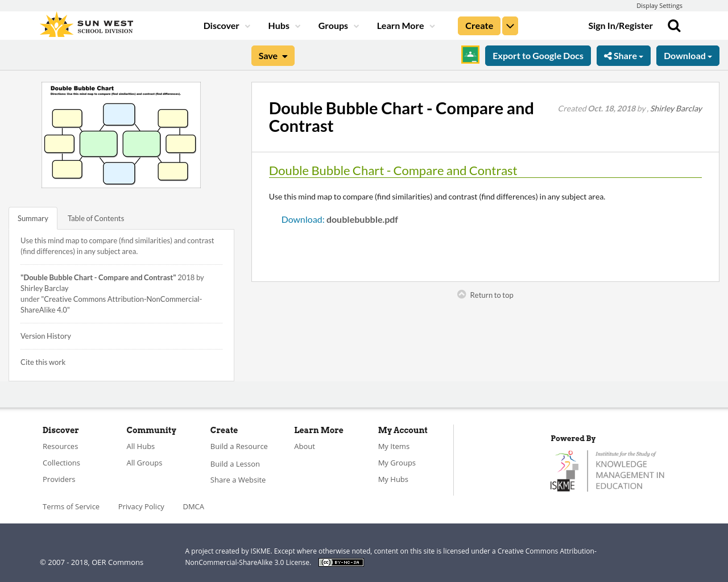
Task: Click the Sun West School Division logo
Action: click(x=85, y=24)
